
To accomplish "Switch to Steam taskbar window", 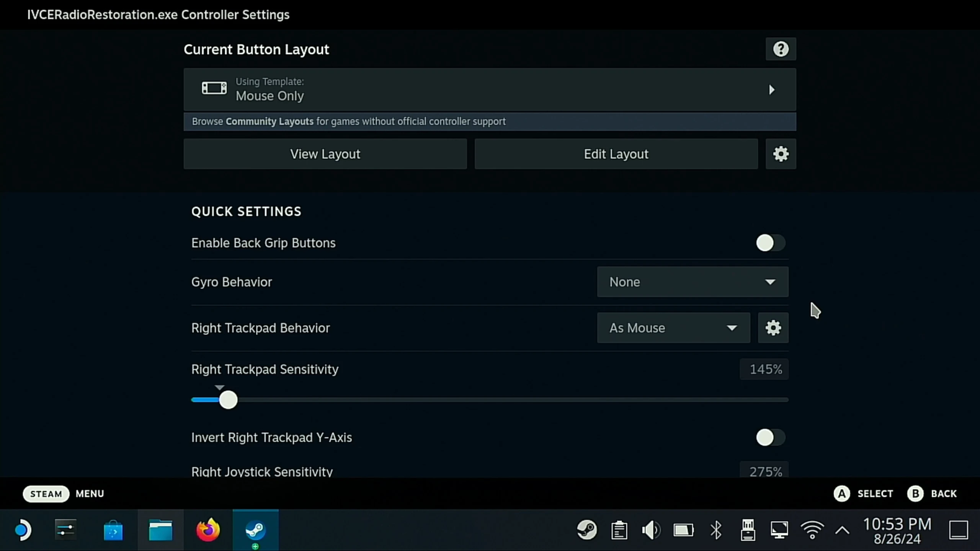I will coord(255,530).
